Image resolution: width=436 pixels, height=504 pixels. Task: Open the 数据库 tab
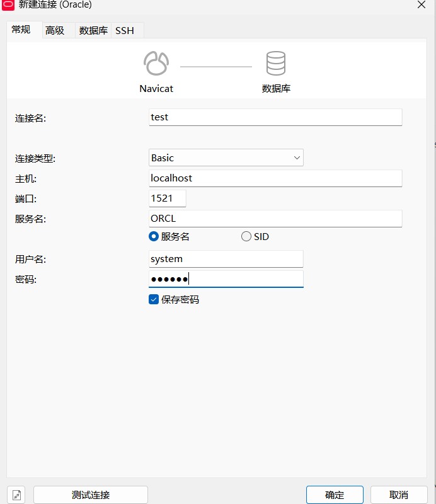pyautogui.click(x=93, y=30)
